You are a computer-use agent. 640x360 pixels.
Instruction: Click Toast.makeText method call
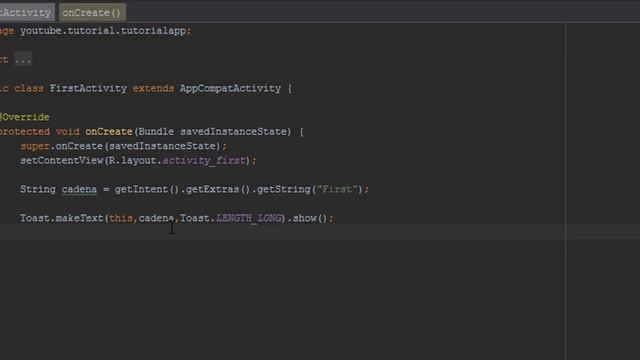click(62, 218)
